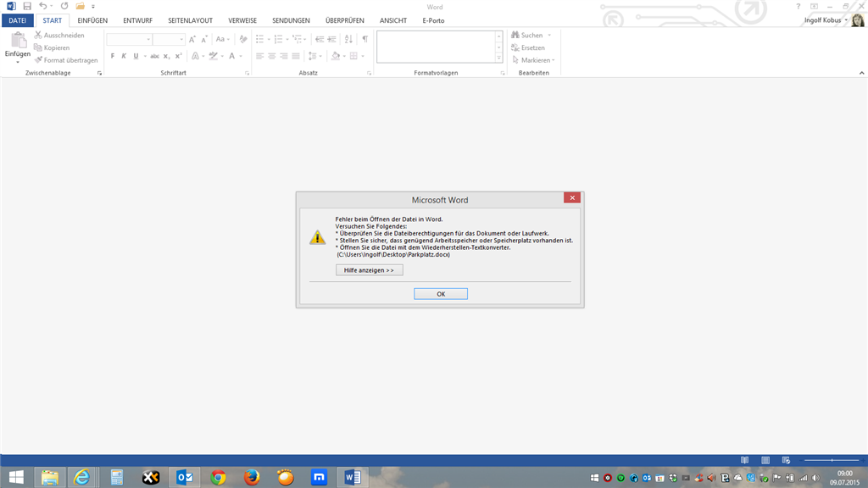
Task: Click the clear formatting eraser icon
Action: click(x=243, y=39)
